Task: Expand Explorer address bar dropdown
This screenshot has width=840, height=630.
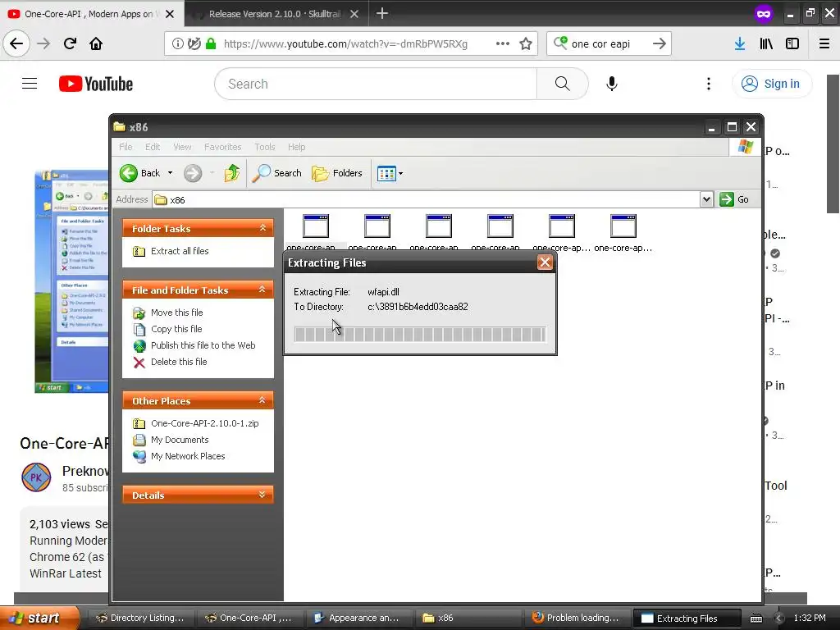Action: click(706, 199)
